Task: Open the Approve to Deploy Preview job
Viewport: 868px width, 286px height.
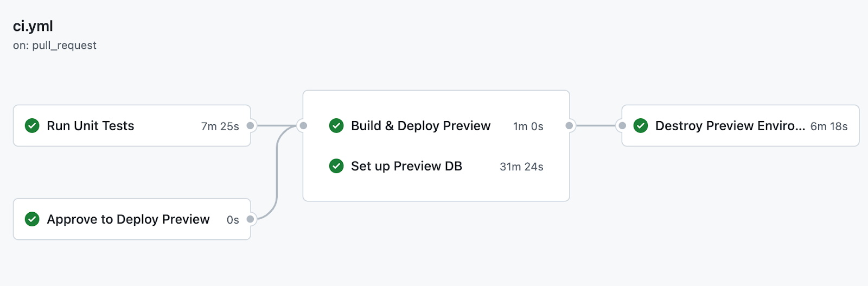Action: click(x=128, y=219)
